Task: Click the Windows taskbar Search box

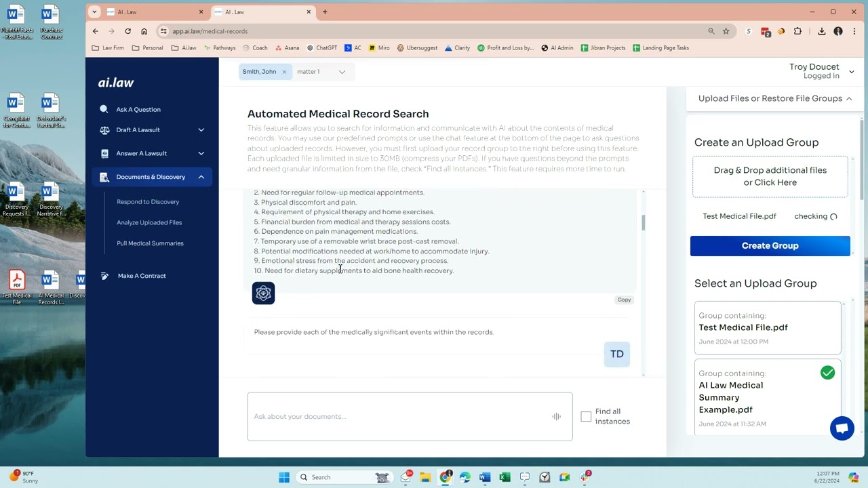Action: (344, 477)
